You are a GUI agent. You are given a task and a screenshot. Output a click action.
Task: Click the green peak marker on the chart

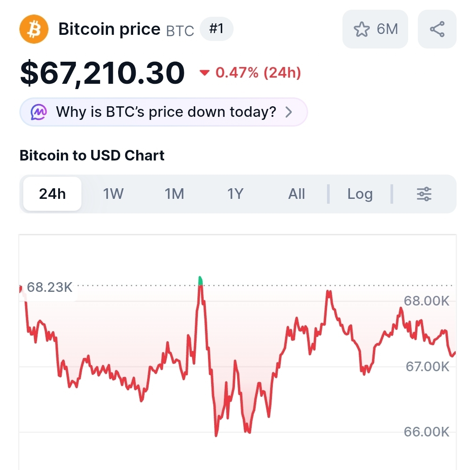[x=200, y=281]
